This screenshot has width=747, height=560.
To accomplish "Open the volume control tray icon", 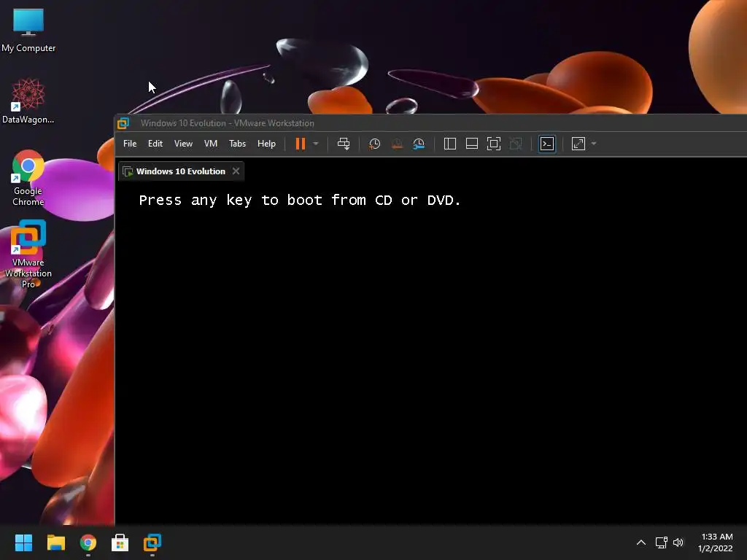I will (678, 542).
